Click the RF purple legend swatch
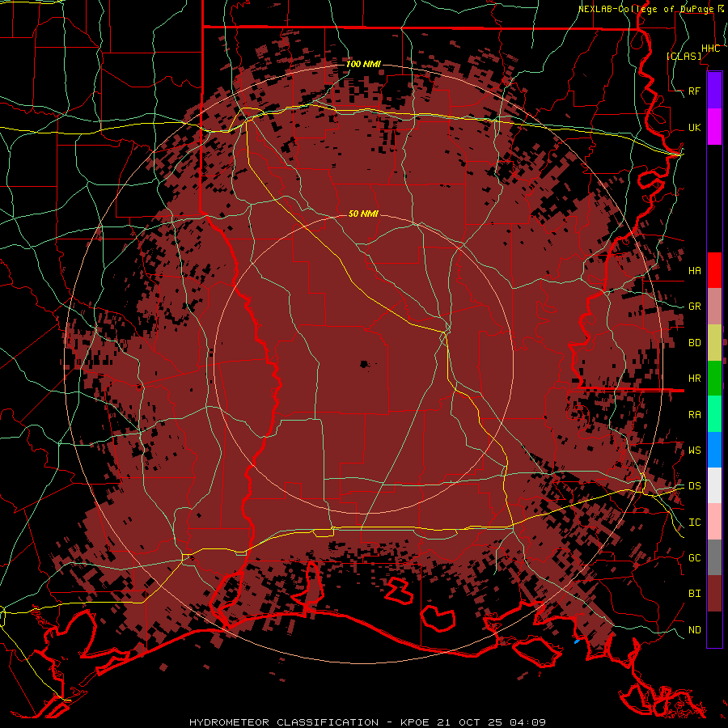The height and width of the screenshot is (728, 728). pyautogui.click(x=714, y=91)
